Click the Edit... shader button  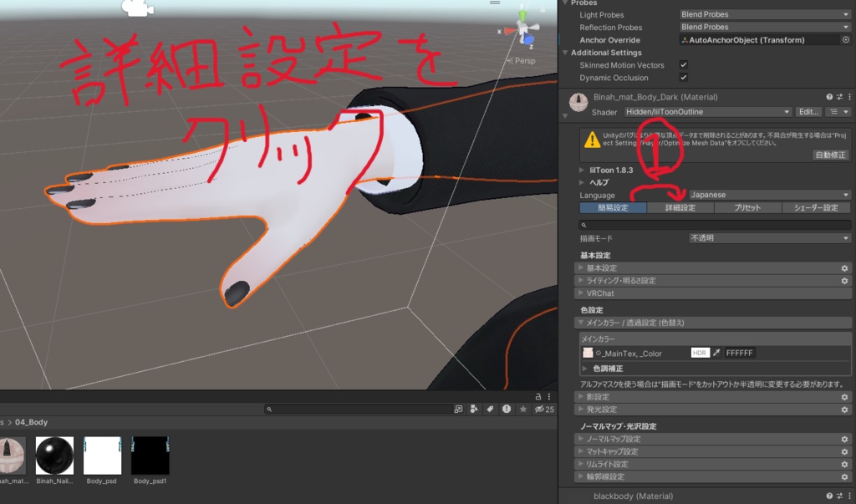click(x=808, y=112)
